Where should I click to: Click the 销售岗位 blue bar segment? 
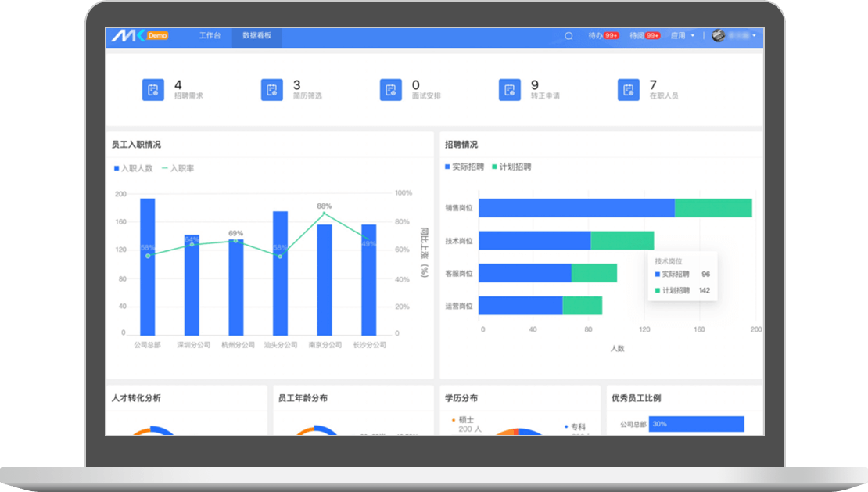pos(576,208)
